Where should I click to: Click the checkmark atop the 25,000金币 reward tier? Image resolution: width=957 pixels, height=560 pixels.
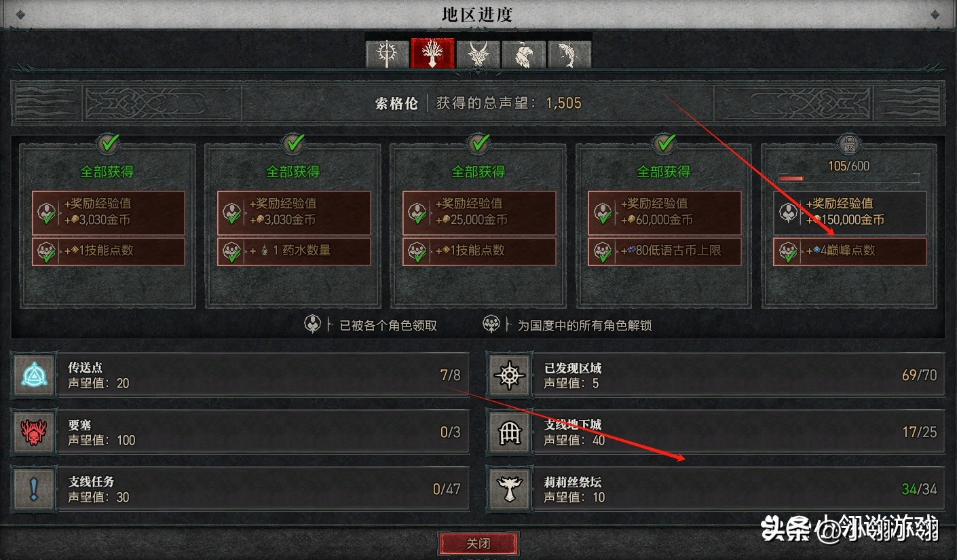478,143
